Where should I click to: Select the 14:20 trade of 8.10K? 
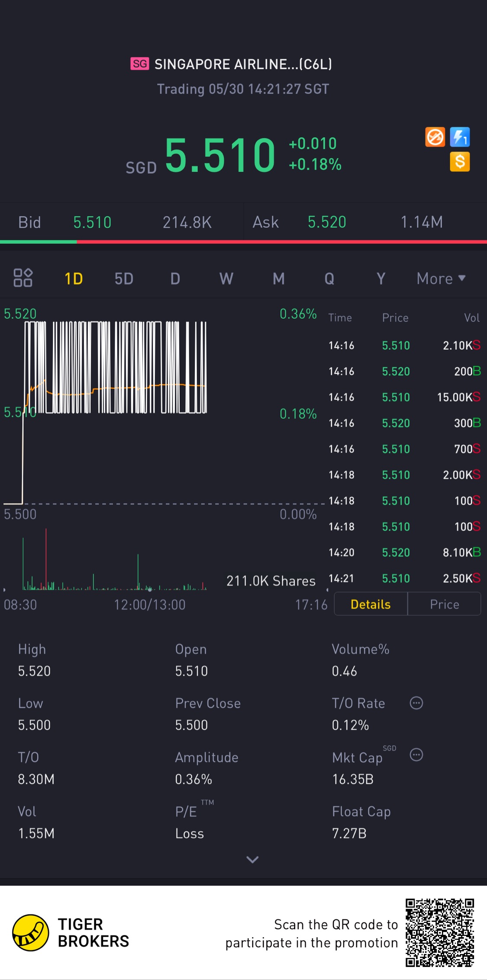pos(404,552)
